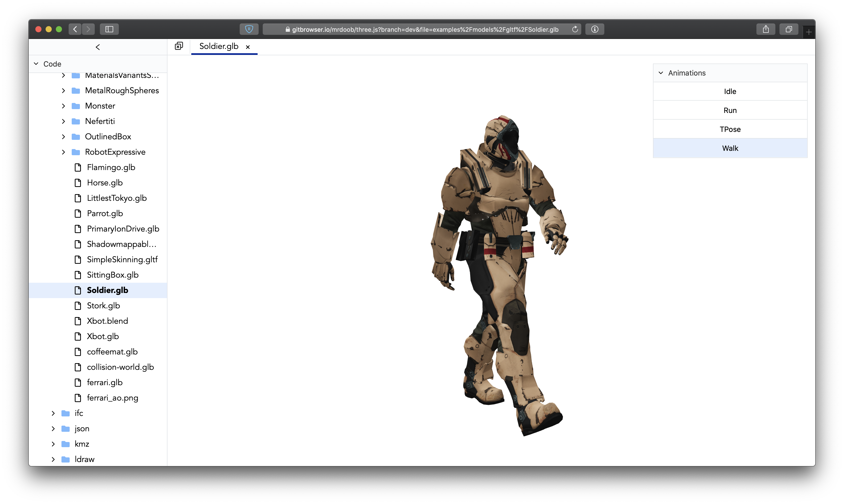The image size is (844, 504).
Task: Click the Monster folder icon
Action: tap(76, 106)
